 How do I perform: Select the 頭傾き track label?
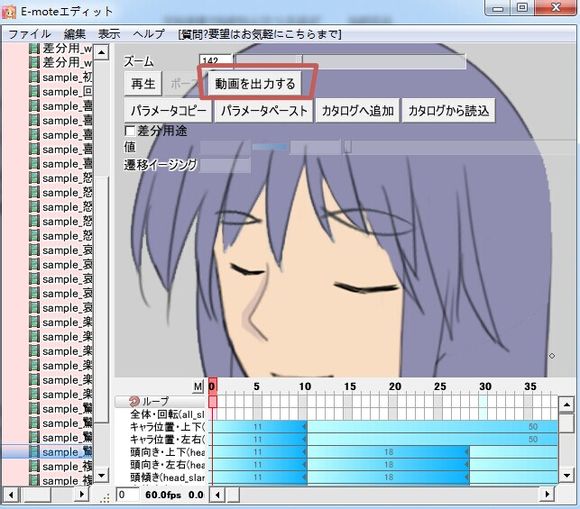pyautogui.click(x=167, y=477)
